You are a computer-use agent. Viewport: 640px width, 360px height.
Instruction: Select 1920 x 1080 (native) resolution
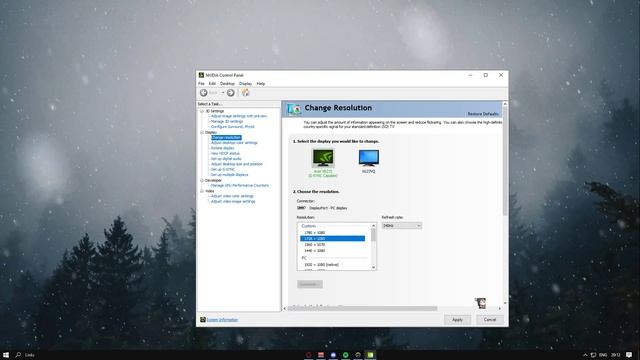click(x=321, y=264)
